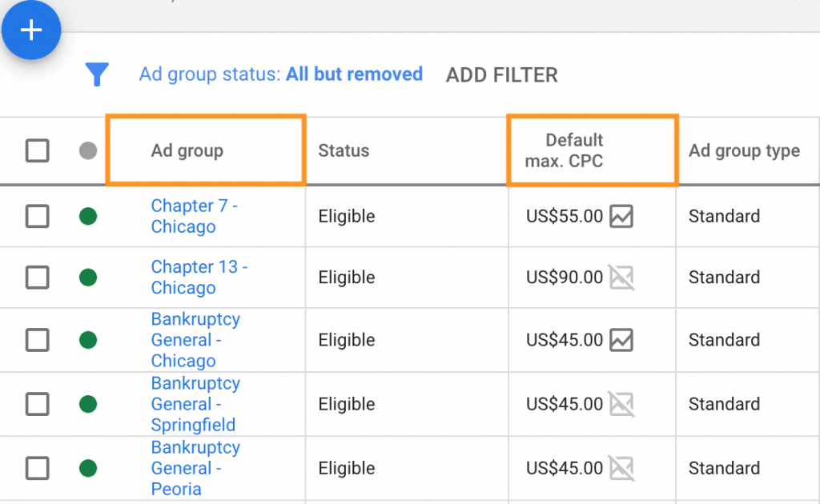820x504 pixels.
Task: Edit the US$55.00 default max CPC value
Action: [565, 216]
